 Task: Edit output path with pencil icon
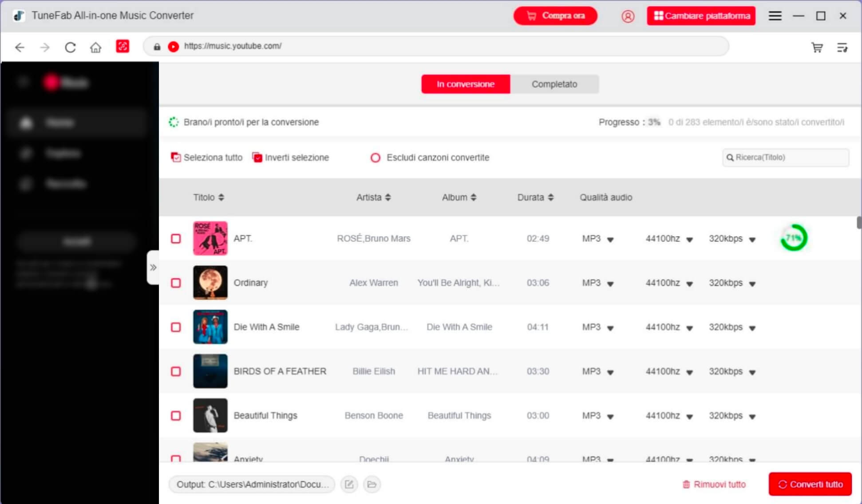click(349, 484)
